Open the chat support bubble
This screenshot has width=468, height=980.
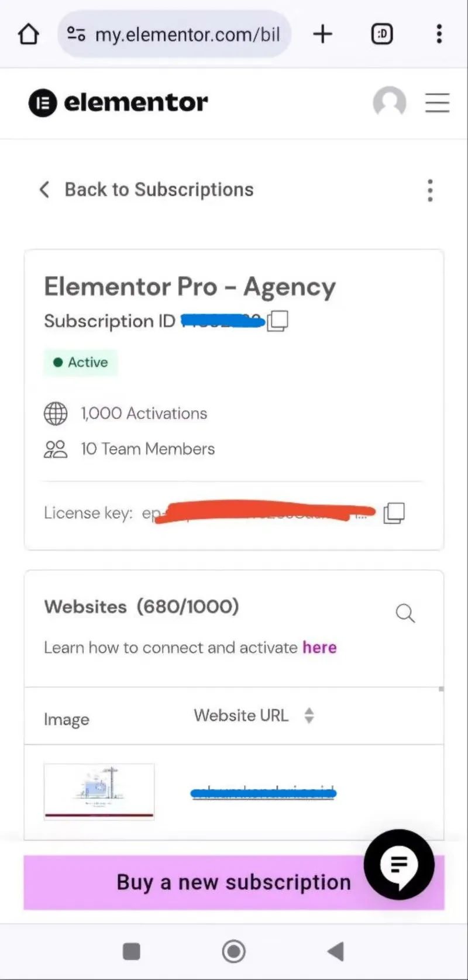(399, 864)
